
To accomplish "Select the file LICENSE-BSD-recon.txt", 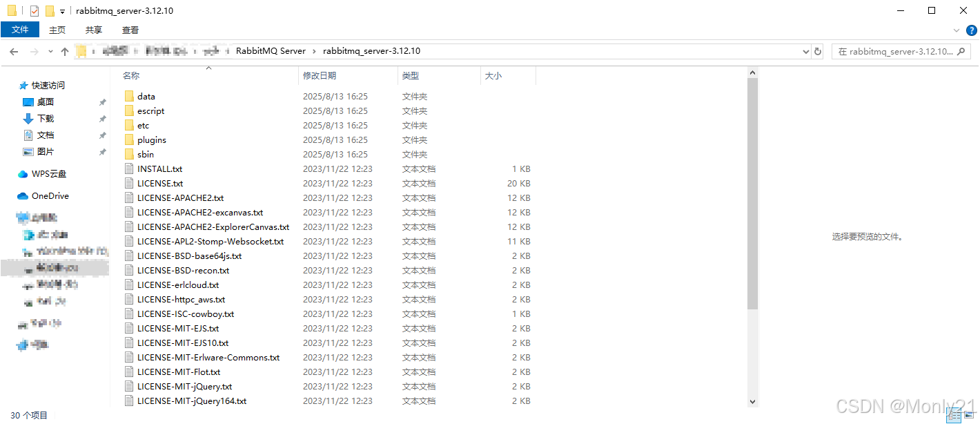I will pos(183,270).
